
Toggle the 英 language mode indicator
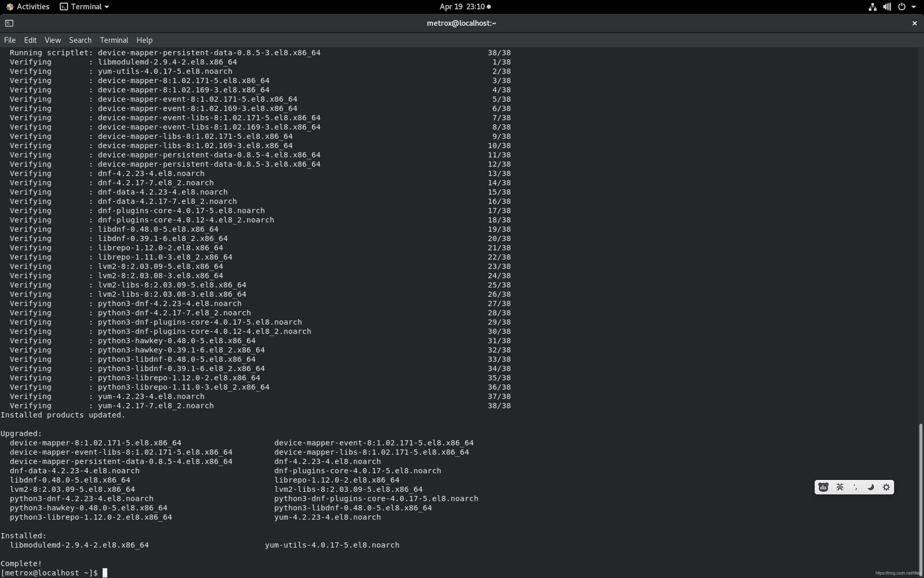840,487
